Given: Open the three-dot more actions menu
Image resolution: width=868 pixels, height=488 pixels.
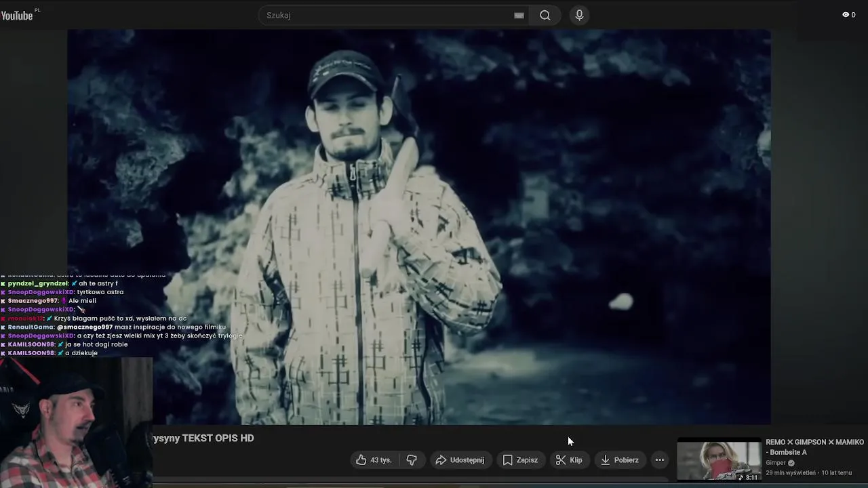Looking at the screenshot, I should point(659,460).
